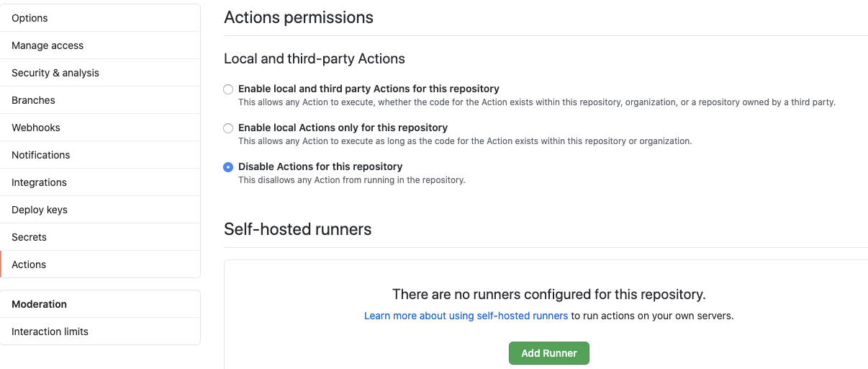This screenshot has width=868, height=369.
Task: Select the local and third party Actions radio button
Action: (228, 89)
